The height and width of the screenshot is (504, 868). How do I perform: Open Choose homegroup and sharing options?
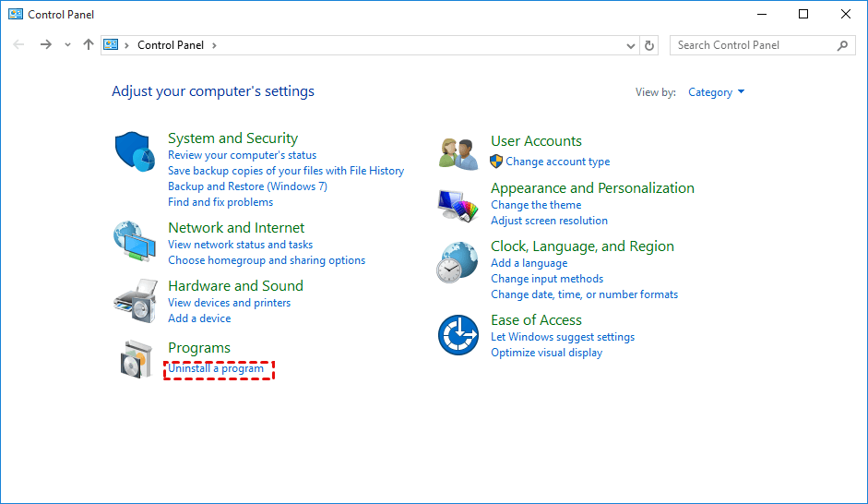click(267, 260)
